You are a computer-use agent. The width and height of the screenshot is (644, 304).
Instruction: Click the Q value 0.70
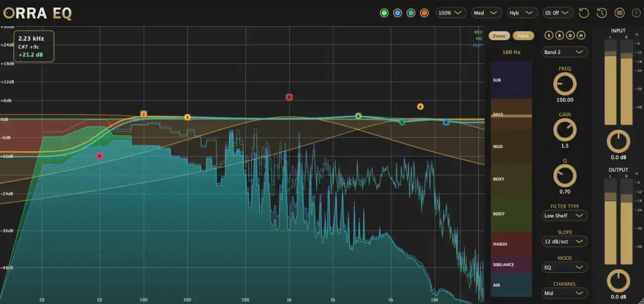pyautogui.click(x=565, y=192)
